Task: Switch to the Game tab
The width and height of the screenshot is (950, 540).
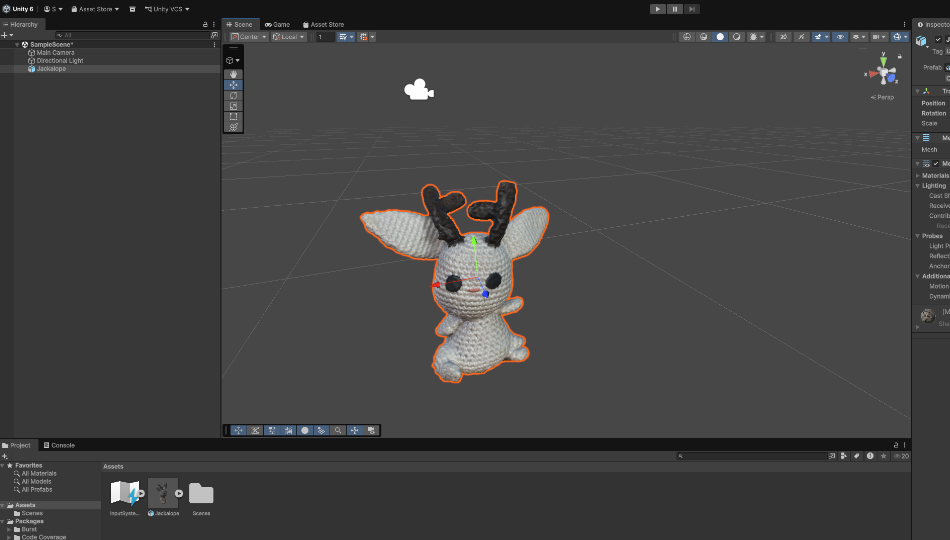Action: pos(277,25)
